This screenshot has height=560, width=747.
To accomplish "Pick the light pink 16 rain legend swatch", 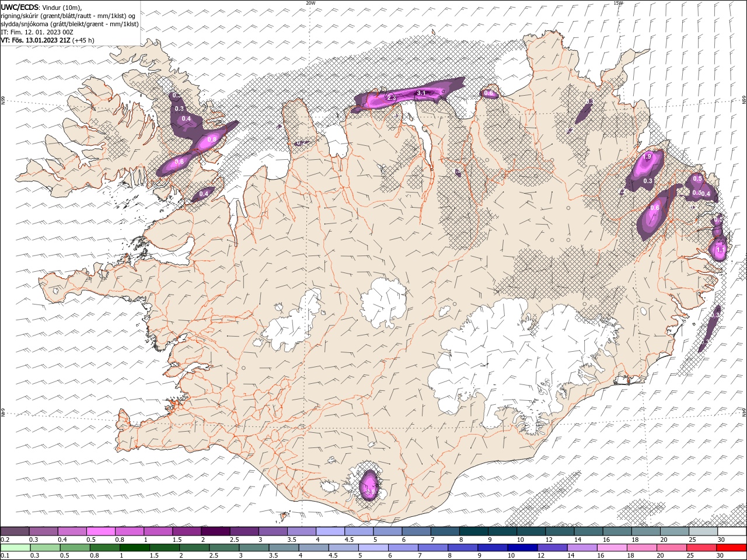I will [x=612, y=548].
